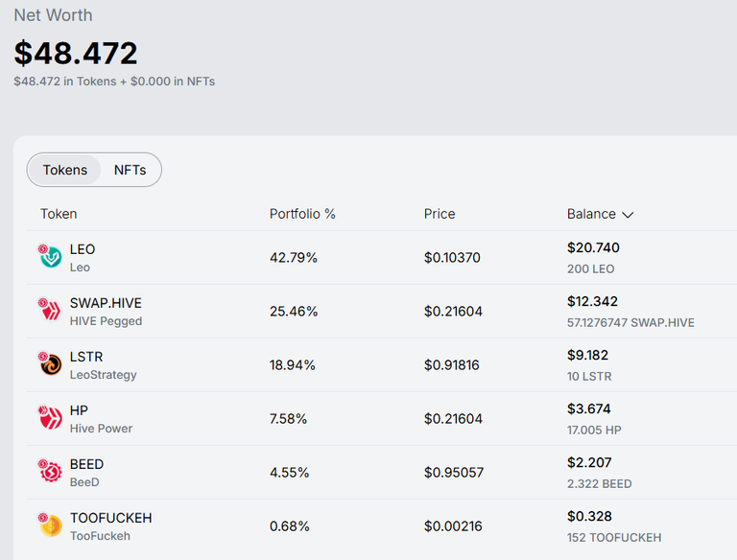Click the TOOFUCKEH coin icon
Image resolution: width=737 pixels, height=560 pixels.
coord(50,525)
